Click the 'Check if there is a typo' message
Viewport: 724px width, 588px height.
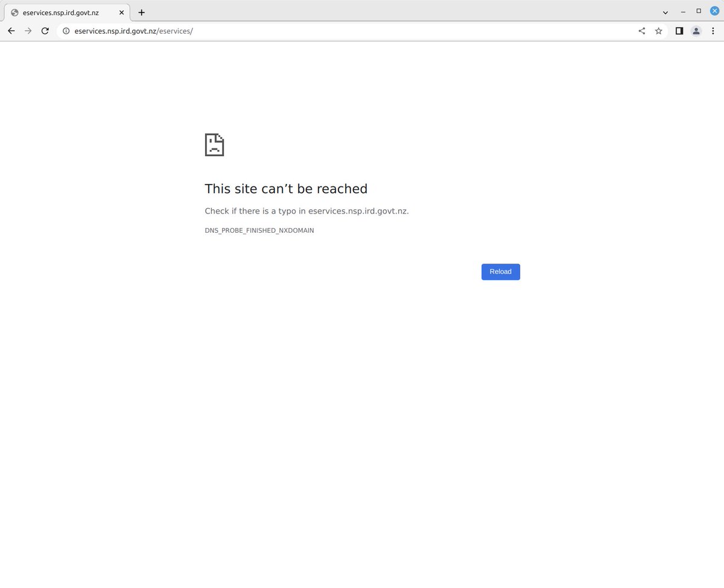[x=307, y=211]
